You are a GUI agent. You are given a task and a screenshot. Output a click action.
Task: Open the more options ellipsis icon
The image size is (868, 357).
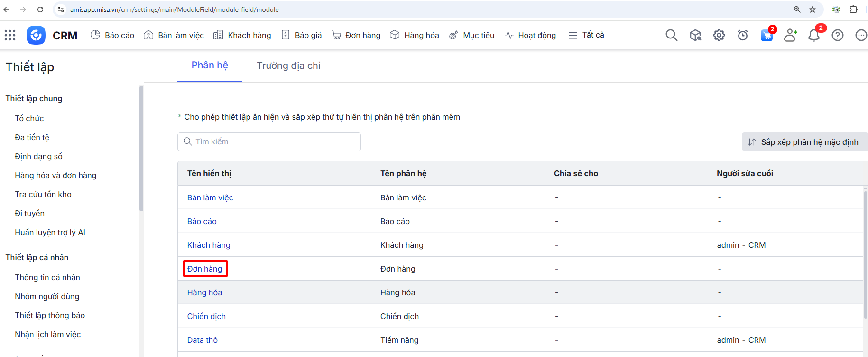point(861,35)
